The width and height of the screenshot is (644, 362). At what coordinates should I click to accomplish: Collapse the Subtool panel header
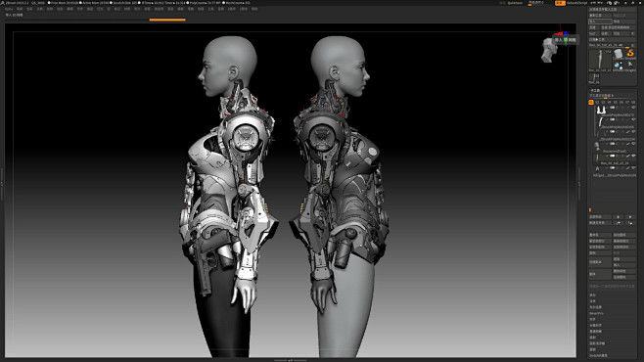tap(595, 90)
